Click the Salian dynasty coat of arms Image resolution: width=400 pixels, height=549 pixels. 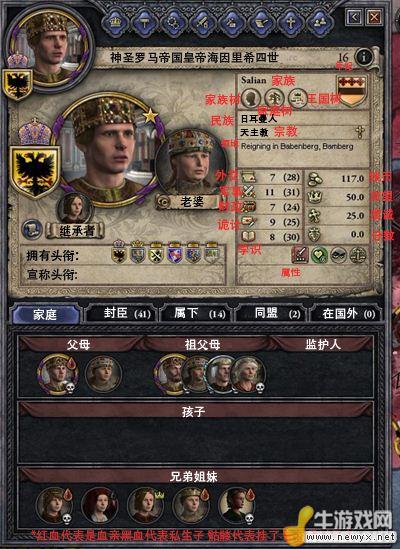[x=351, y=91]
